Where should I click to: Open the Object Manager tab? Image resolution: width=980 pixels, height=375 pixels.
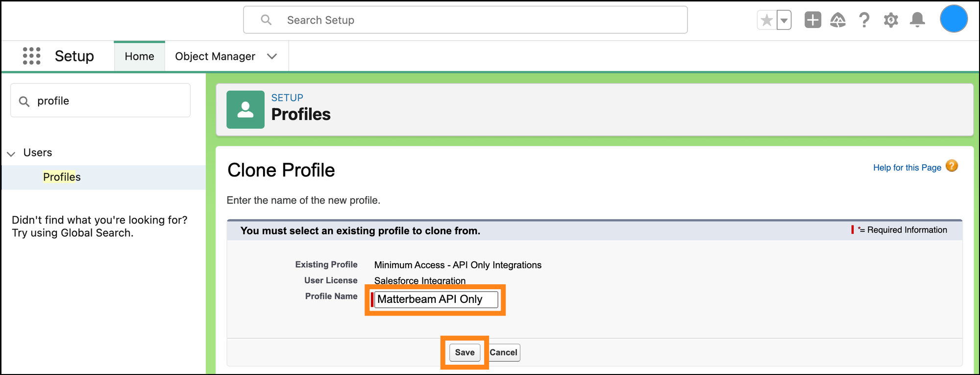(215, 56)
